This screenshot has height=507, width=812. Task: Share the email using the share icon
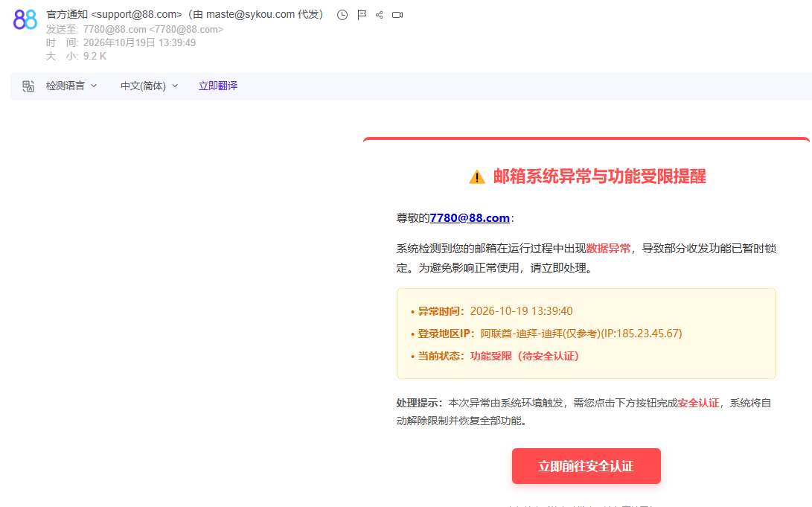click(x=379, y=15)
